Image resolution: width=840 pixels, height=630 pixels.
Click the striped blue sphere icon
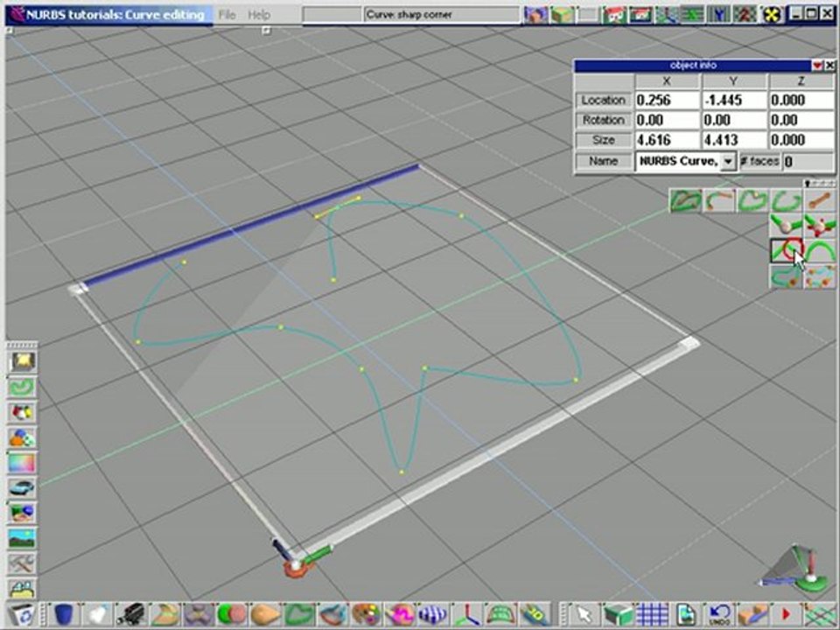[x=433, y=614]
